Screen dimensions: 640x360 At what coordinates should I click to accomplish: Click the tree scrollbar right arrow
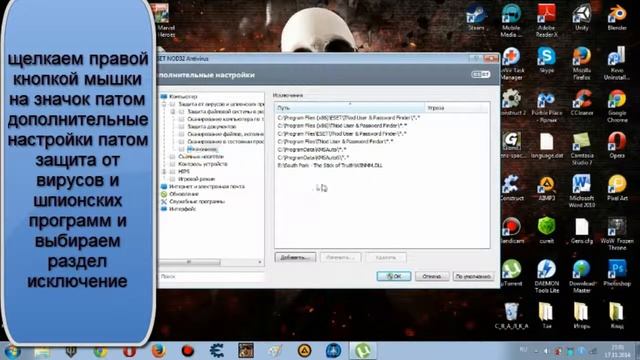pyautogui.click(x=260, y=262)
